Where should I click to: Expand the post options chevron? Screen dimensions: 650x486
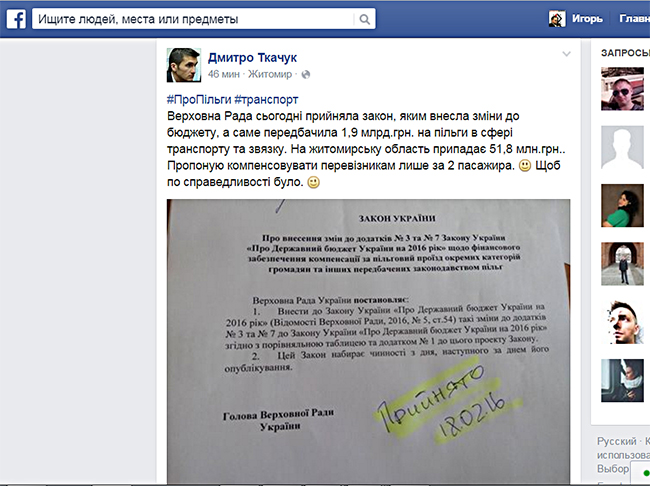click(x=566, y=54)
